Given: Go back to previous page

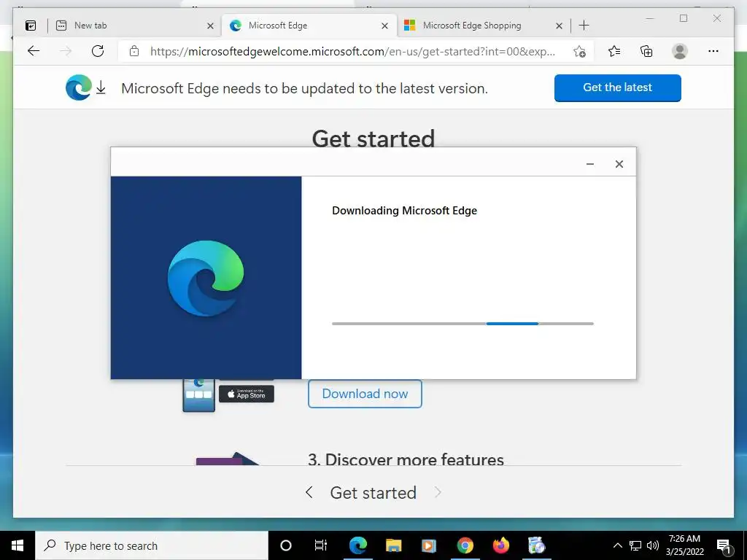Looking at the screenshot, I should click(x=34, y=51).
